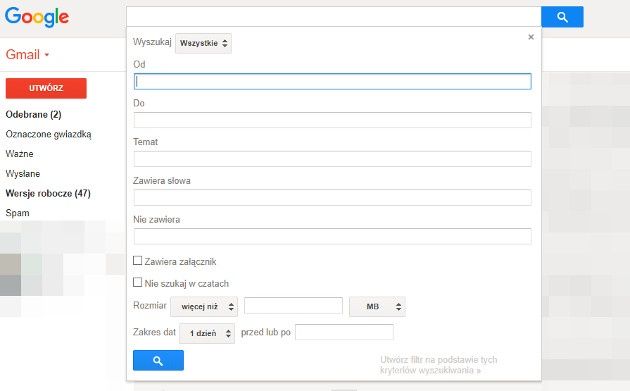Open 'Wersje robocze (47)' drafts folder

[48, 193]
